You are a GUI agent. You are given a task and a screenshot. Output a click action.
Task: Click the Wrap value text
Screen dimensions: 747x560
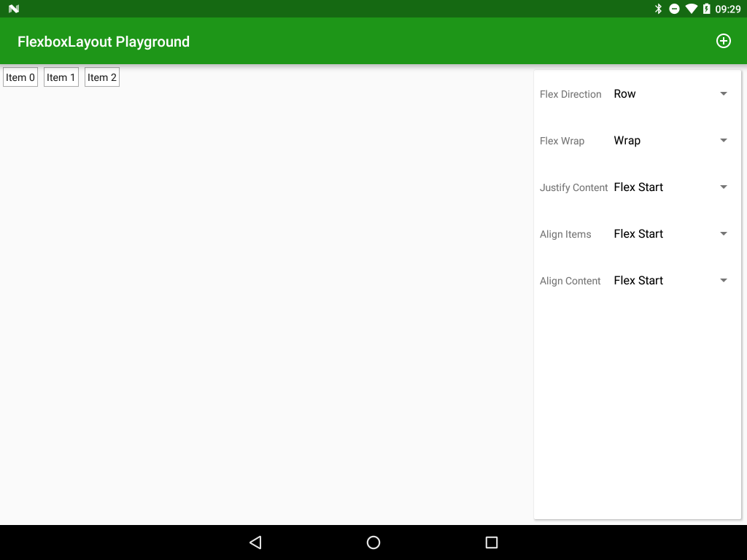tap(627, 140)
